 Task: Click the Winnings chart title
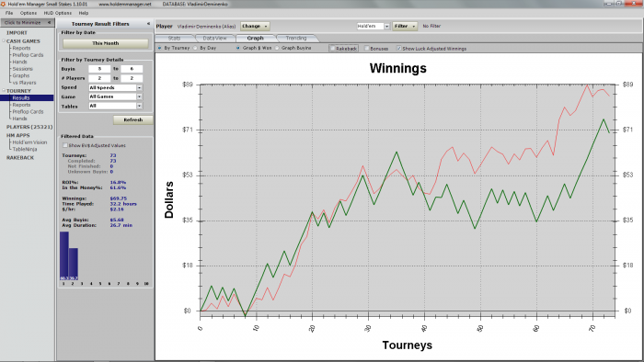(x=398, y=68)
